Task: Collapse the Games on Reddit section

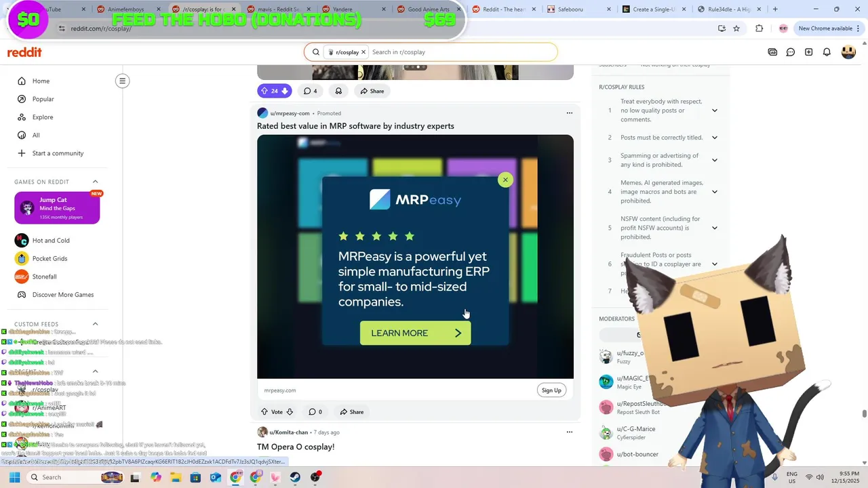Action: (x=95, y=182)
